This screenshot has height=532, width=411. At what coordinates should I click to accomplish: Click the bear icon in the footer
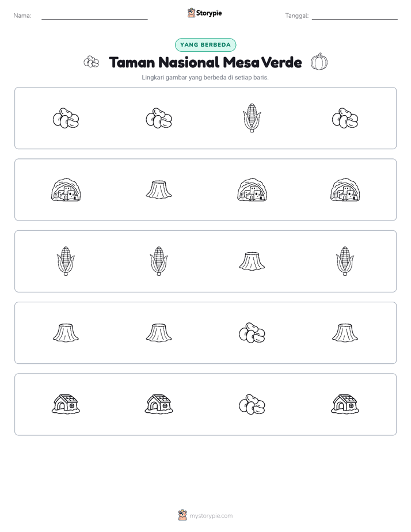coord(182,515)
